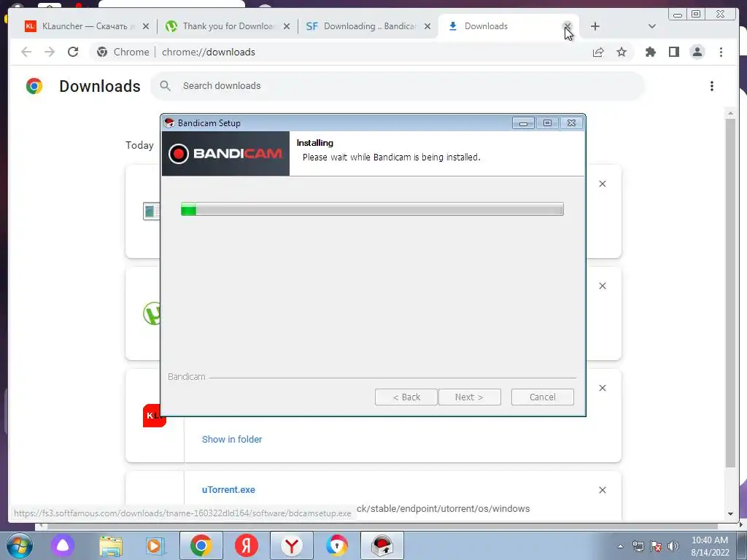Remove the uTorrent icon download entry
747x560 pixels.
602,286
